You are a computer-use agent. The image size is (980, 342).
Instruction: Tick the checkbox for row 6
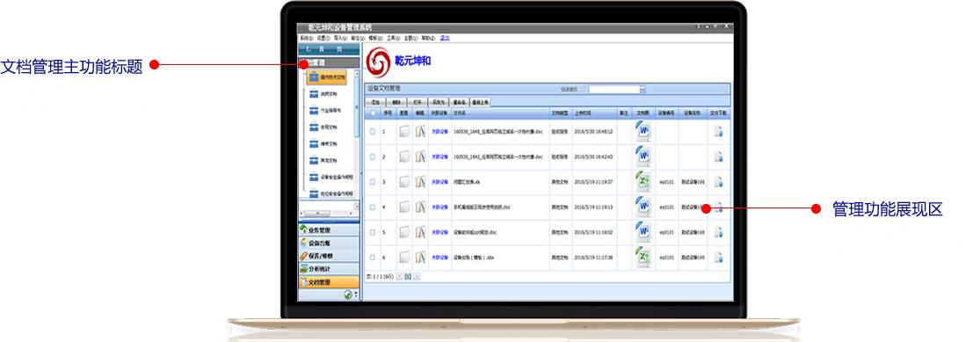point(373,257)
